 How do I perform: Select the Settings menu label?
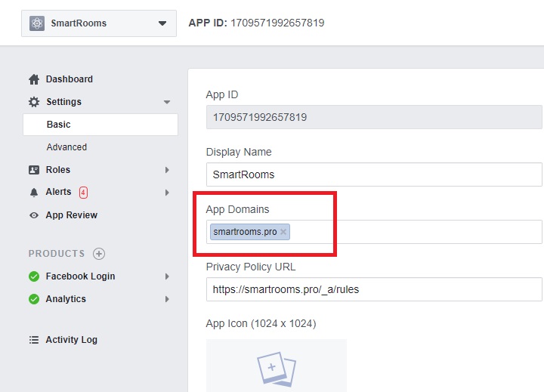pos(63,102)
